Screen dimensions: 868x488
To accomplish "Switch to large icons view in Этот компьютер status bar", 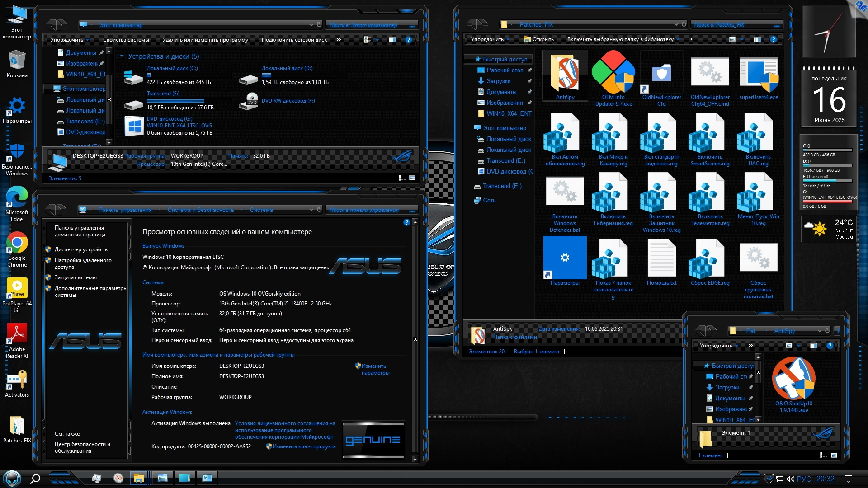I will point(412,178).
